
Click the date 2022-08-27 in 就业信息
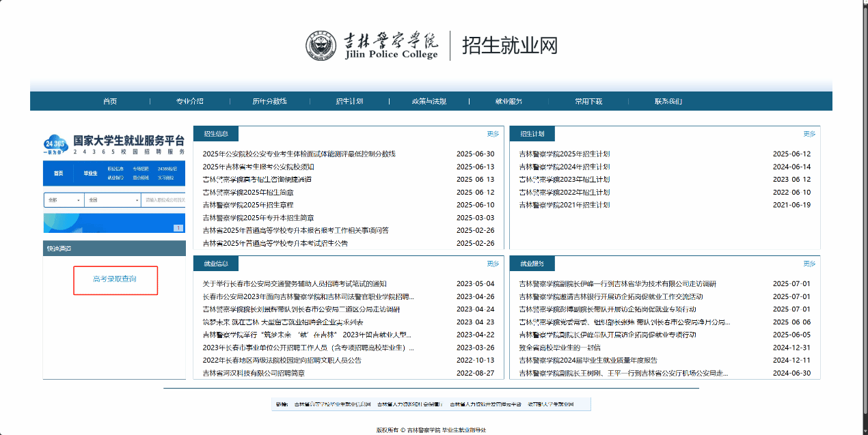pos(476,374)
